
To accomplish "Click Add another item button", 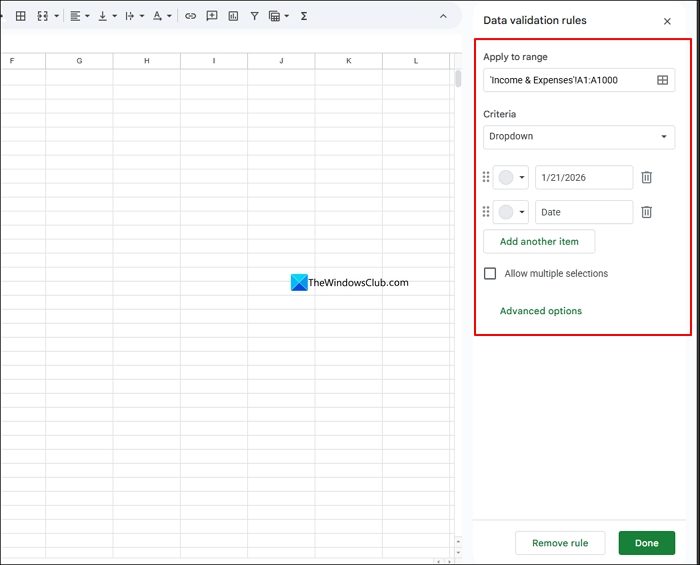I will tap(539, 241).
